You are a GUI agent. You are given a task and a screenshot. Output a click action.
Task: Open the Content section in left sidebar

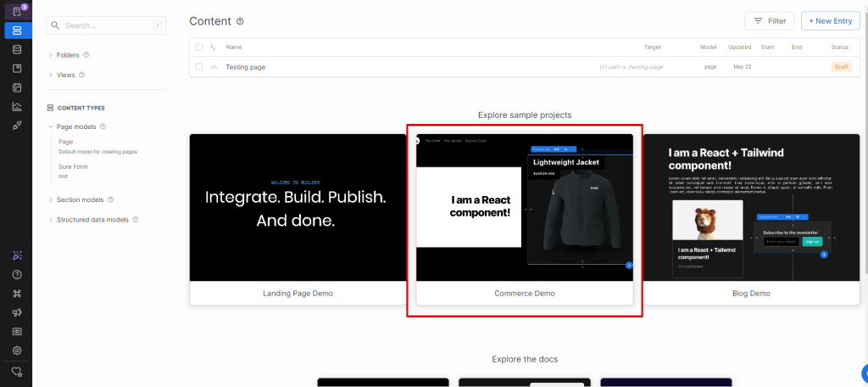click(x=17, y=30)
